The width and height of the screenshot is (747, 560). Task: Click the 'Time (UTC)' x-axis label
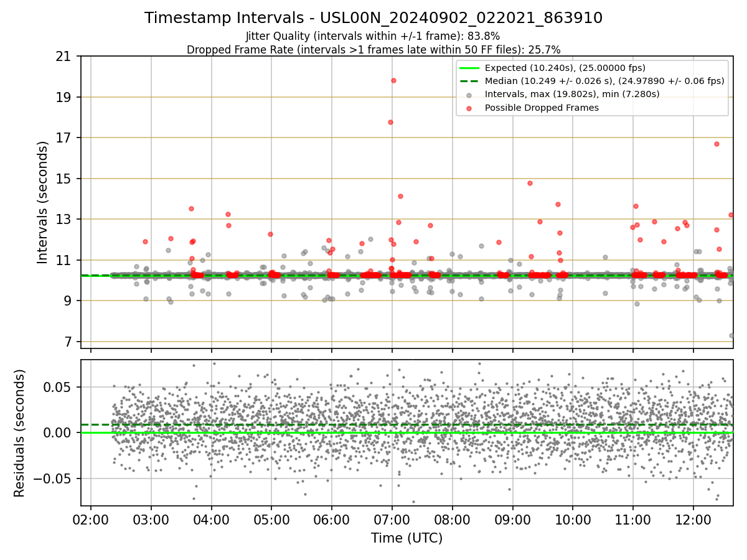406,538
